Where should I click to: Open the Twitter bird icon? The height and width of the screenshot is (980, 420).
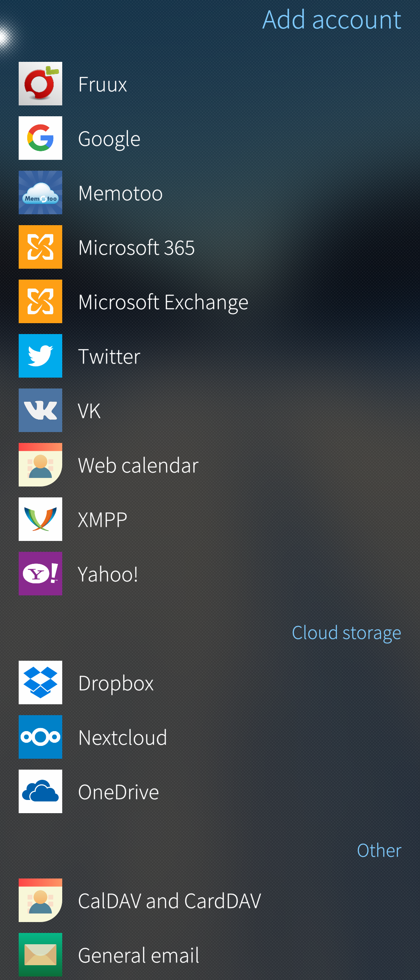click(40, 356)
